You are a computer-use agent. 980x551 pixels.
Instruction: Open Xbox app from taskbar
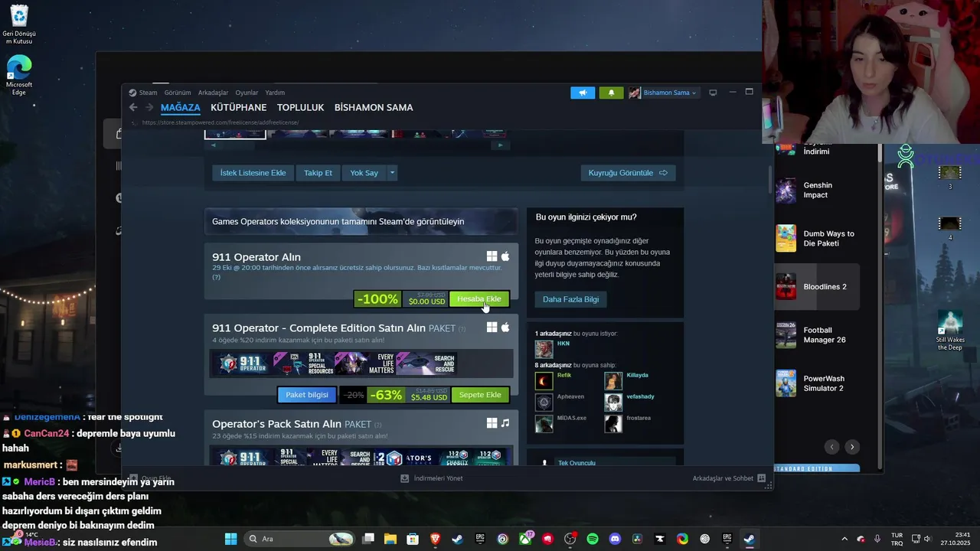[x=525, y=539]
